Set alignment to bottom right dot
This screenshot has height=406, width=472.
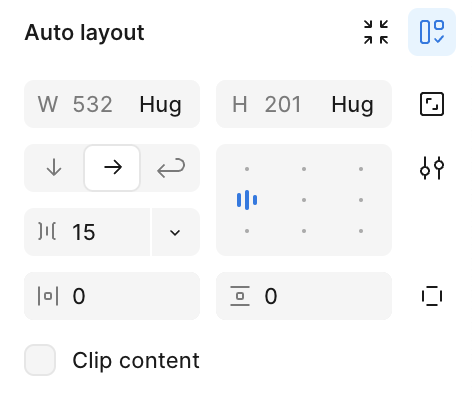[x=361, y=231]
